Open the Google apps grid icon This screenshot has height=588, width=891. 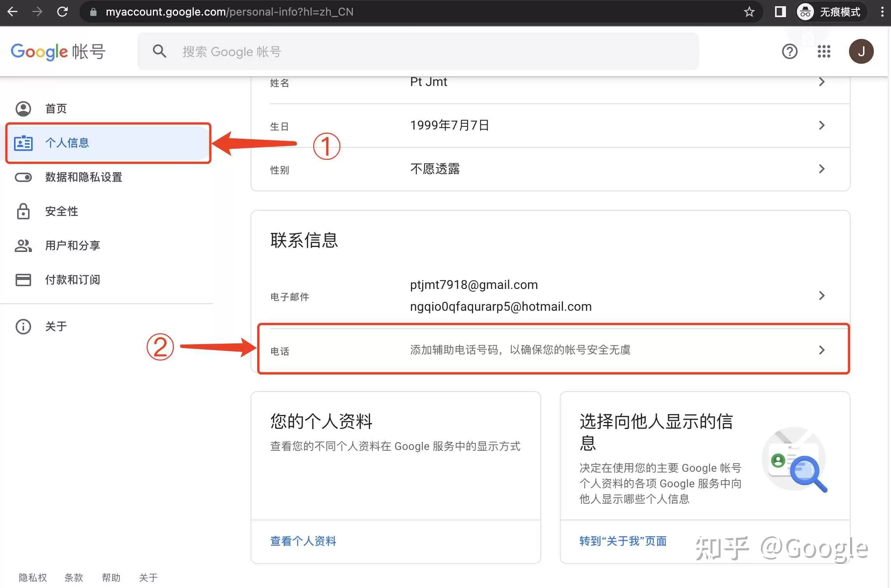(x=823, y=51)
